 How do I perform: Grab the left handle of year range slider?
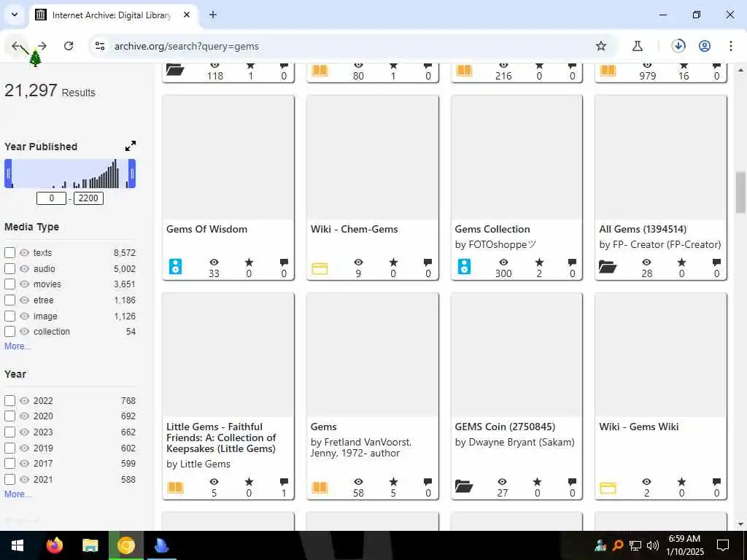pyautogui.click(x=8, y=174)
